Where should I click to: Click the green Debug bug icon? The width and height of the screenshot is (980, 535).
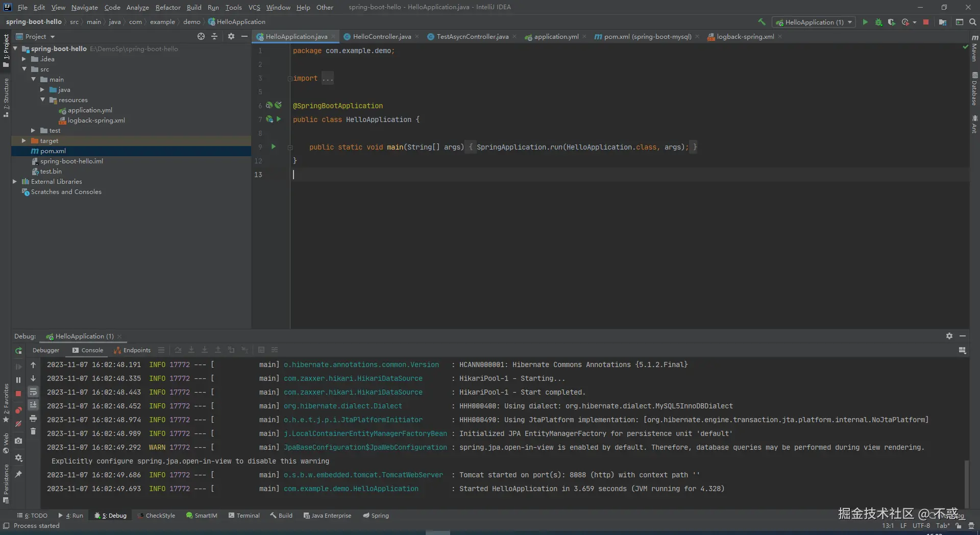click(x=878, y=22)
